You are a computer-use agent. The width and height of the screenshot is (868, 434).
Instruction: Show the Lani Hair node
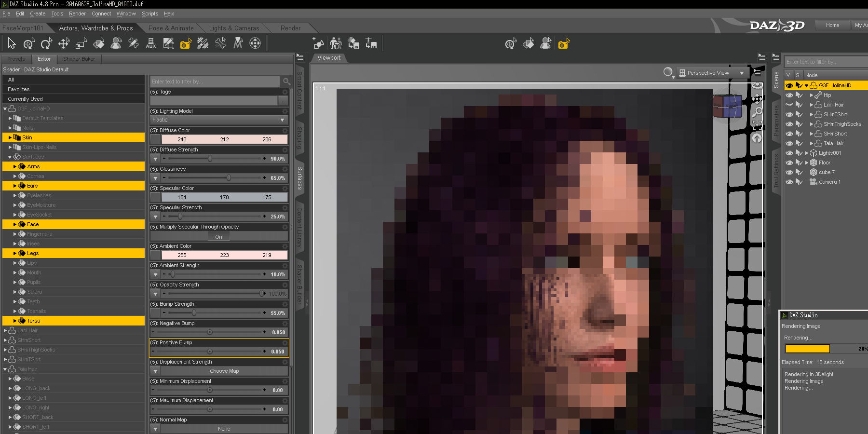coord(789,105)
